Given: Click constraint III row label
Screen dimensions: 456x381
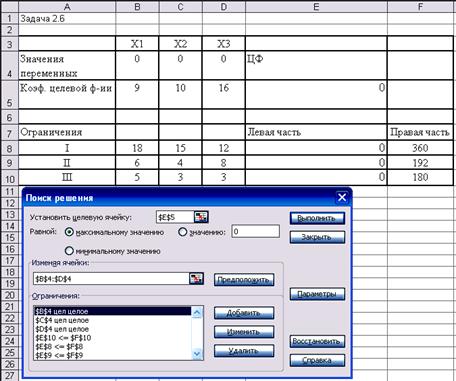Looking at the screenshot, I should 67,177.
